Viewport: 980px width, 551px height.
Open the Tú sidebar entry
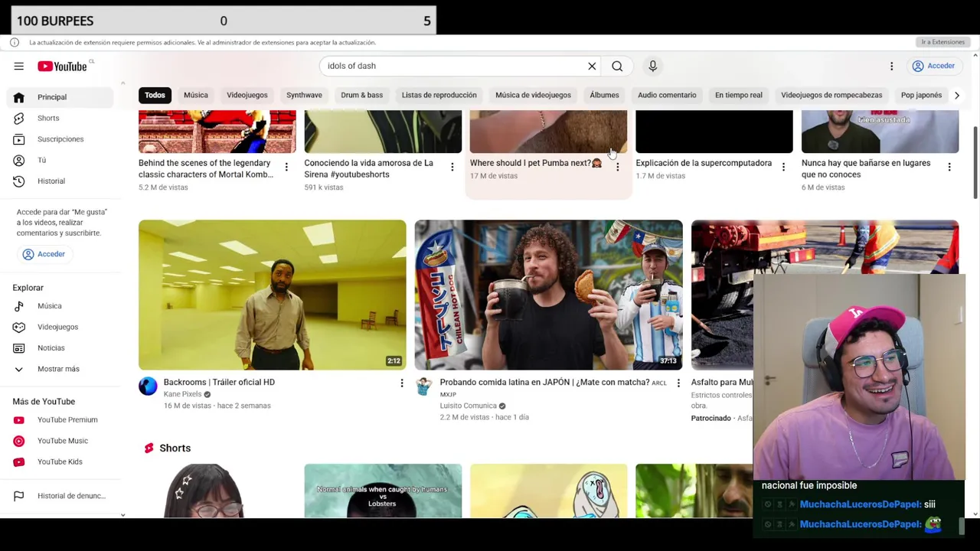(61, 160)
